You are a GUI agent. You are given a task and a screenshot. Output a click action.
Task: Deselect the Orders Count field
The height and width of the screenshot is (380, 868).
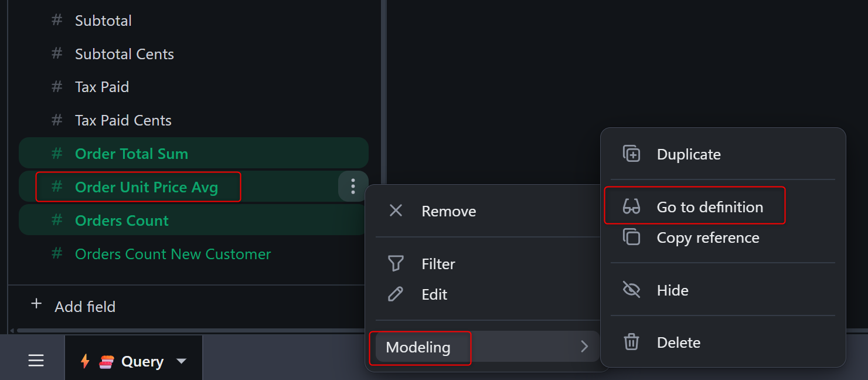pos(122,220)
